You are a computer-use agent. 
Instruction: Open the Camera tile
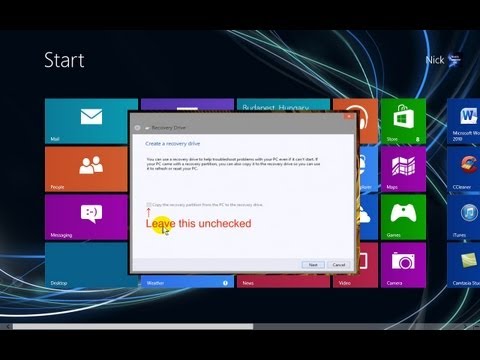403,265
